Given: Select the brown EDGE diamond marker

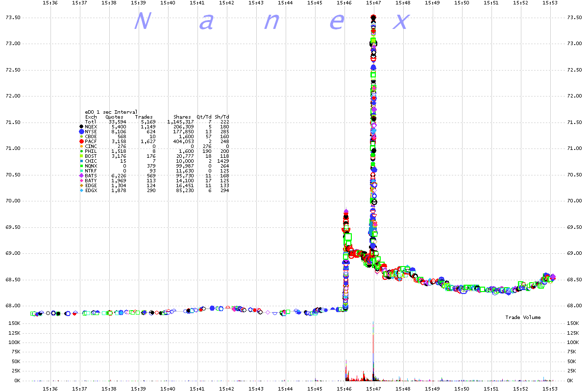Looking at the screenshot, I should tap(81, 185).
